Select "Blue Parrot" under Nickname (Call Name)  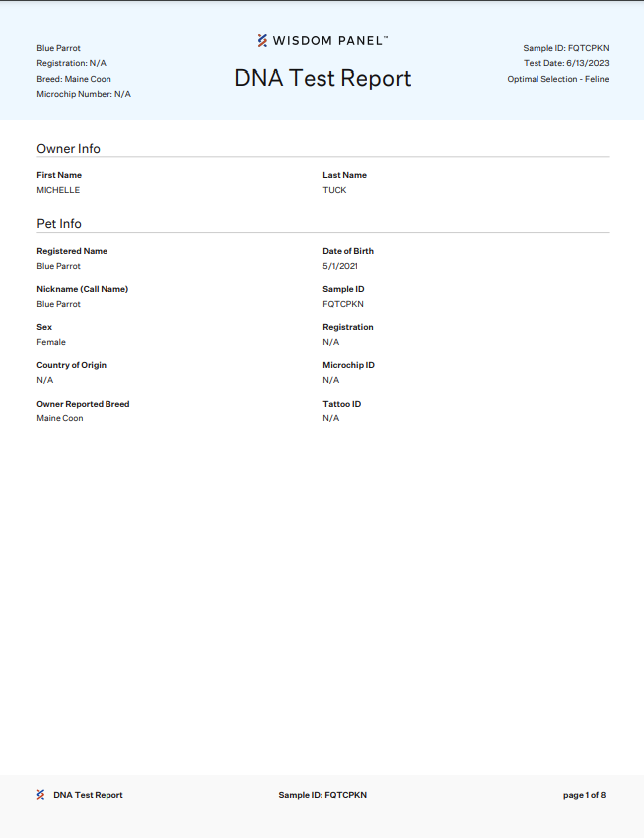tap(59, 304)
